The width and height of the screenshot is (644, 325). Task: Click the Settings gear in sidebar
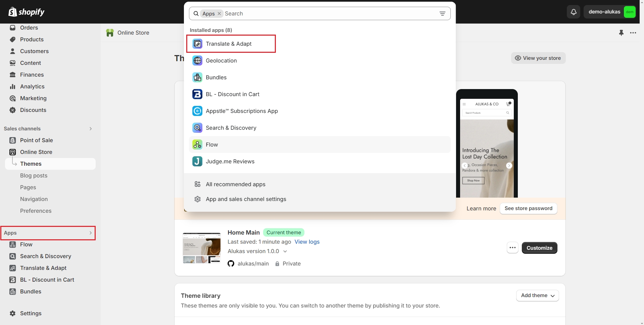point(13,313)
